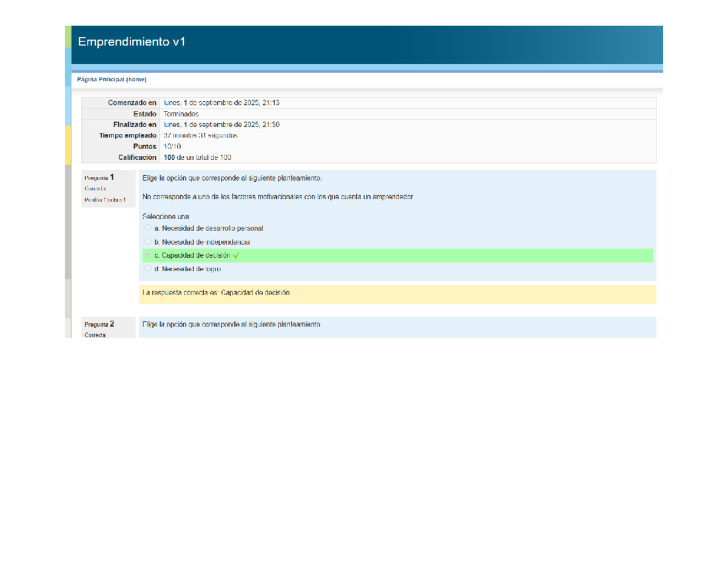Click the Emprendimiento v1 course title

[130, 42]
